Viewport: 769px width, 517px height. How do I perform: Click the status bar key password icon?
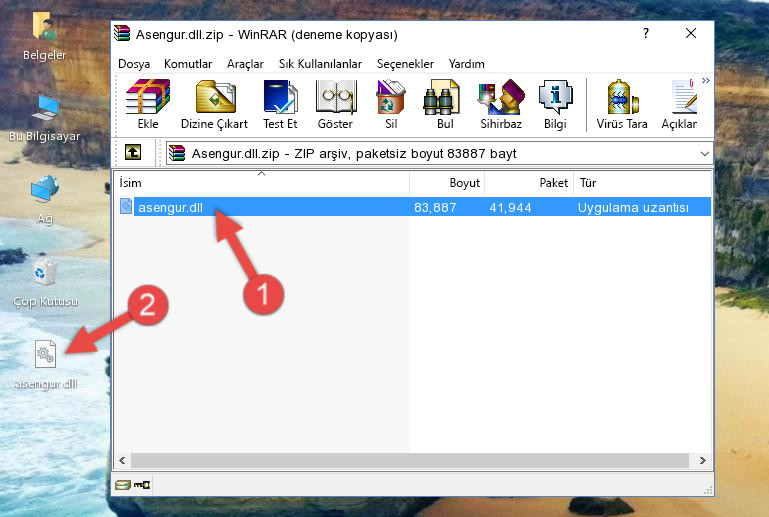(142, 485)
